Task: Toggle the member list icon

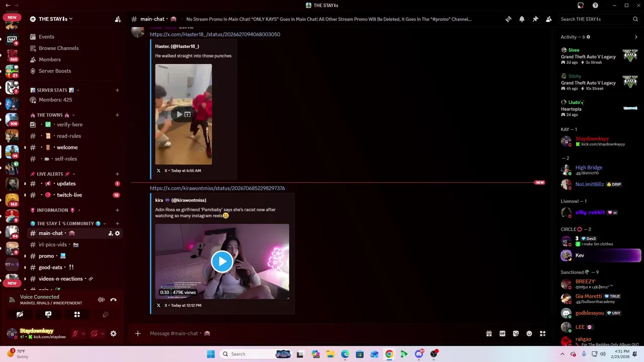Action: [x=549, y=19]
